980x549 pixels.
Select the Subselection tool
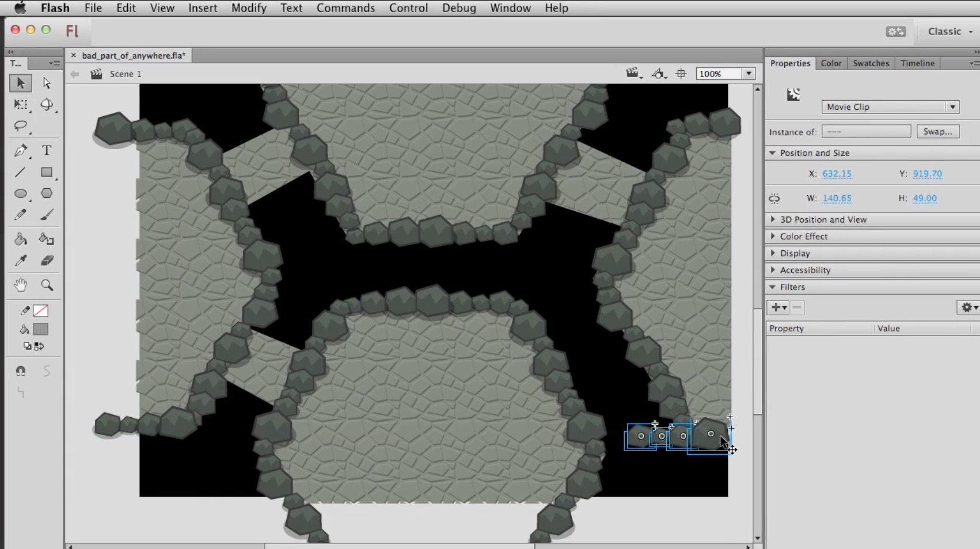click(47, 83)
